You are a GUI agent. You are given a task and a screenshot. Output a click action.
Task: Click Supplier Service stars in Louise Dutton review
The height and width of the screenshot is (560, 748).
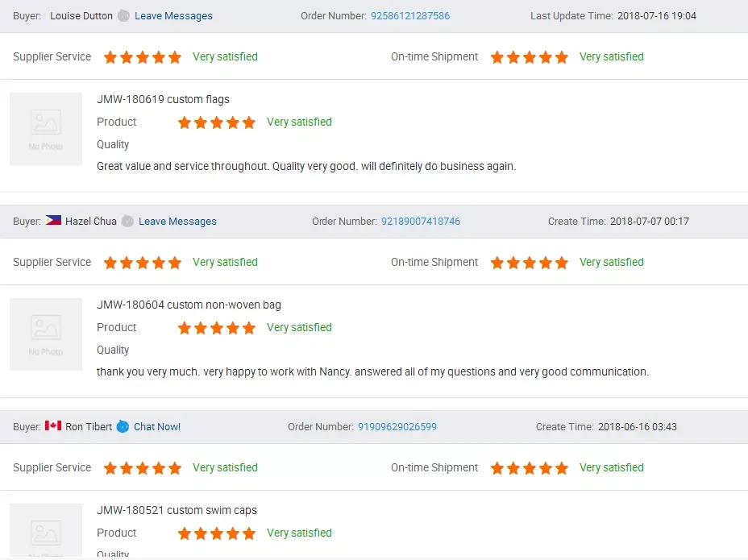(x=143, y=57)
